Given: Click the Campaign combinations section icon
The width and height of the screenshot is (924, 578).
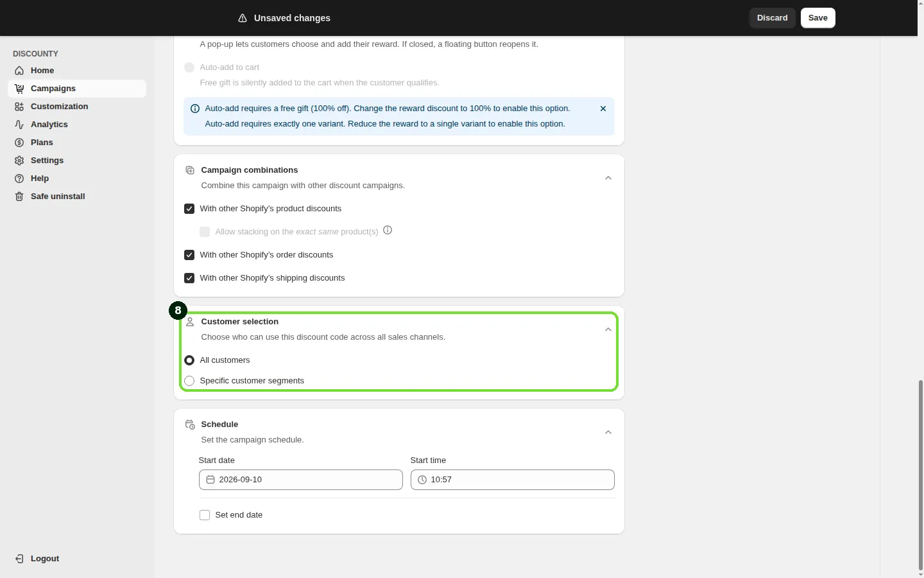Looking at the screenshot, I should [190, 170].
